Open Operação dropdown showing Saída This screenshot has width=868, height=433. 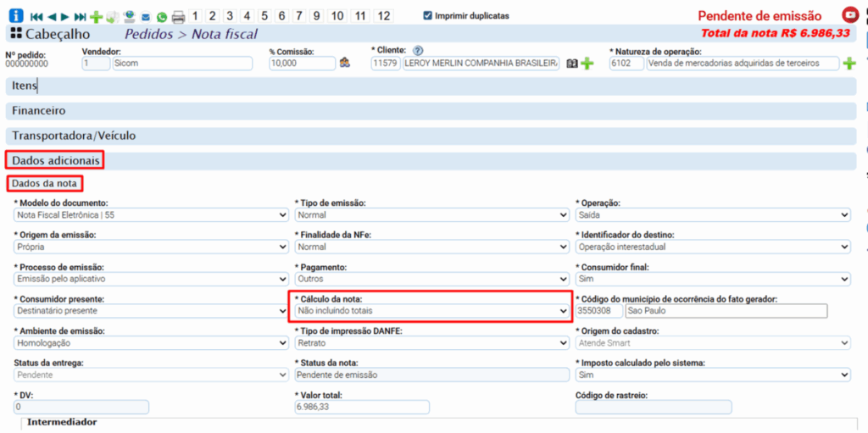point(713,214)
